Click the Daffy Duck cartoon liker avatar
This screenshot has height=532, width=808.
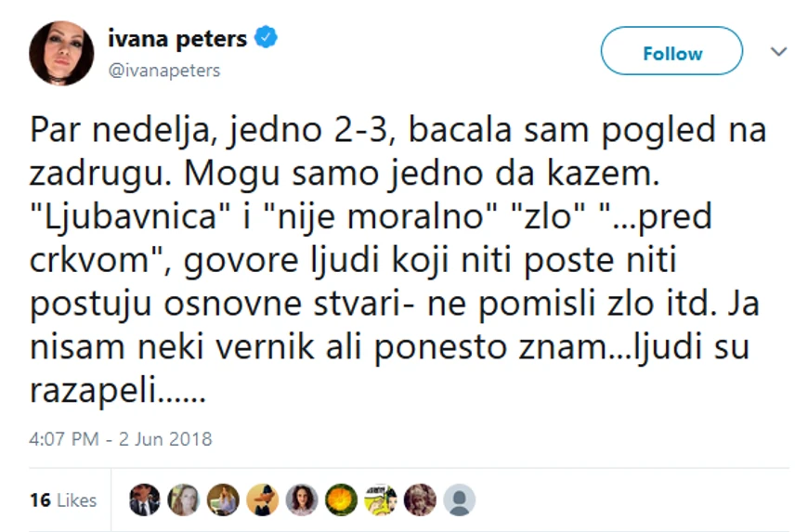[263, 500]
